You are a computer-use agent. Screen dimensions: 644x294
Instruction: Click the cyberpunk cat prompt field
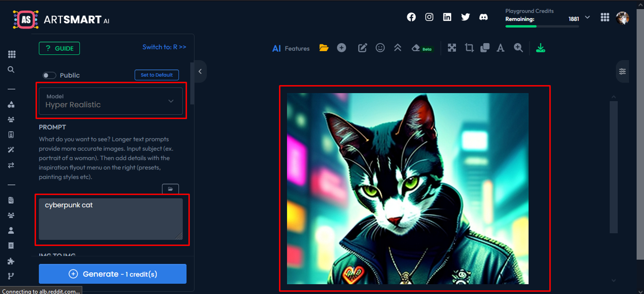click(x=111, y=219)
